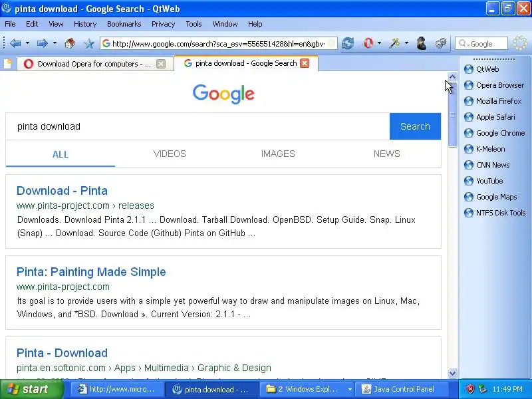Switch to IMAGES results tab
This screenshot has width=532, height=399.
point(278,154)
